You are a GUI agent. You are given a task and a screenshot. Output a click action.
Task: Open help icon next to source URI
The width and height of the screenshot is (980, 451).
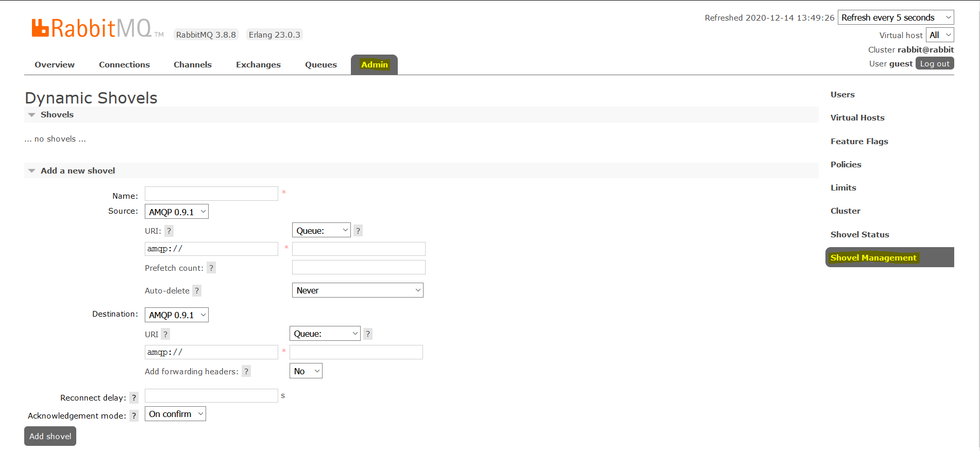tap(168, 231)
